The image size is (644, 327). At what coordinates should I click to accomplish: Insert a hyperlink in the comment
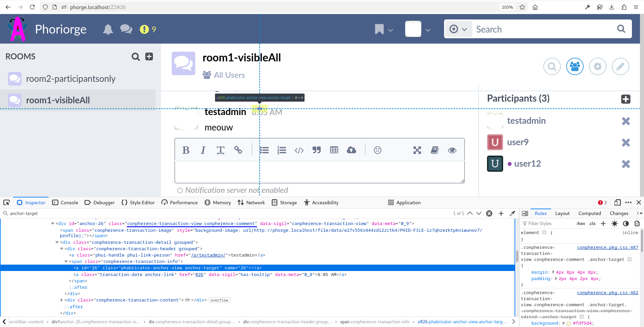[x=238, y=150]
